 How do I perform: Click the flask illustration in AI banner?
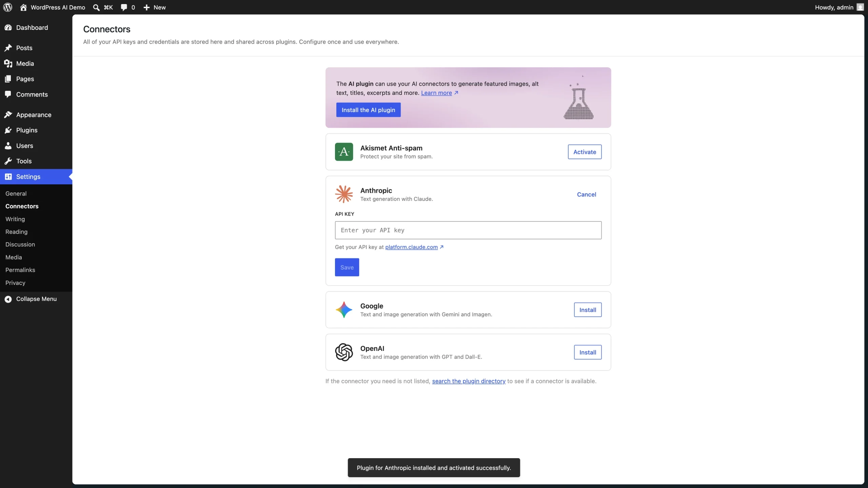click(x=578, y=97)
